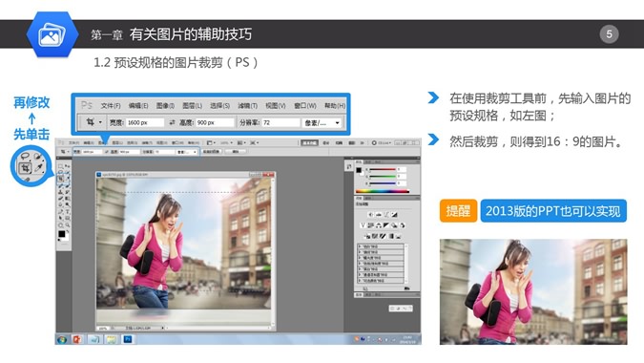Open PowerPoint from the taskbar
The height and width of the screenshot is (363, 644).
77,339
